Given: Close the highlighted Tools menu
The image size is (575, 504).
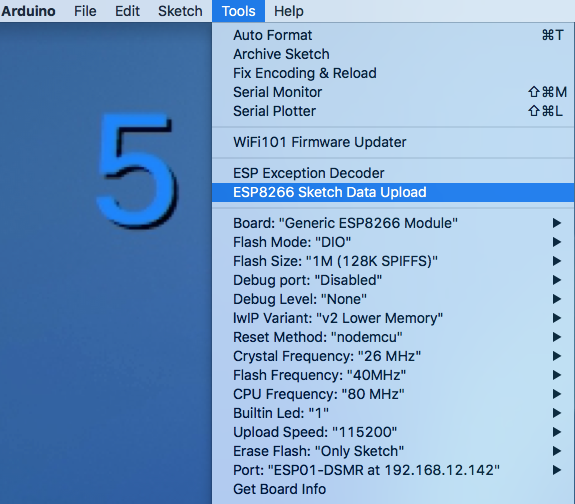Looking at the screenshot, I should 238,11.
